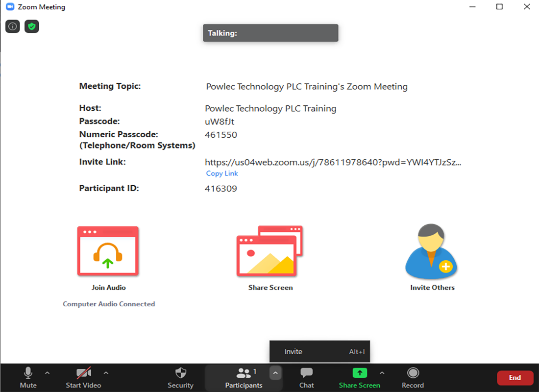
Task: Click the invite link URL text
Action: click(x=333, y=162)
